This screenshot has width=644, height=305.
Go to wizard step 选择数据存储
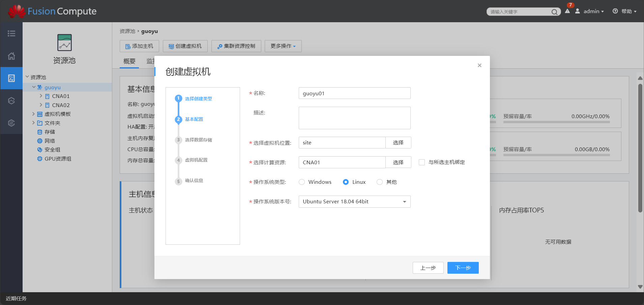[198, 140]
